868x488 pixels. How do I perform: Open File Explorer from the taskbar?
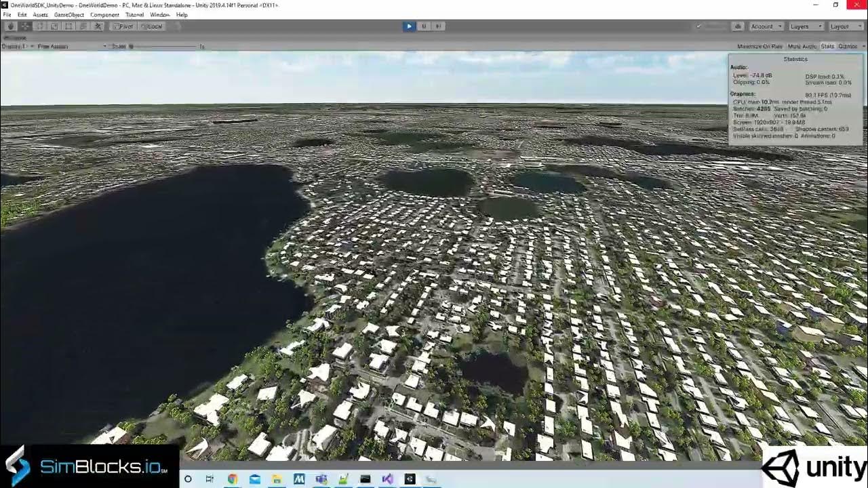pos(277,479)
